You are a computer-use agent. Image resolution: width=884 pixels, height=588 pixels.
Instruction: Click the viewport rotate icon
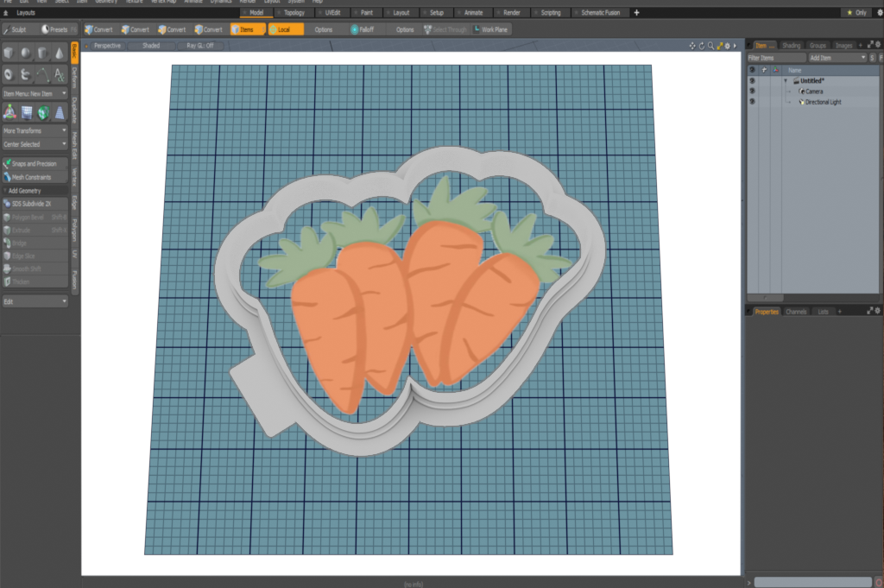pos(701,45)
